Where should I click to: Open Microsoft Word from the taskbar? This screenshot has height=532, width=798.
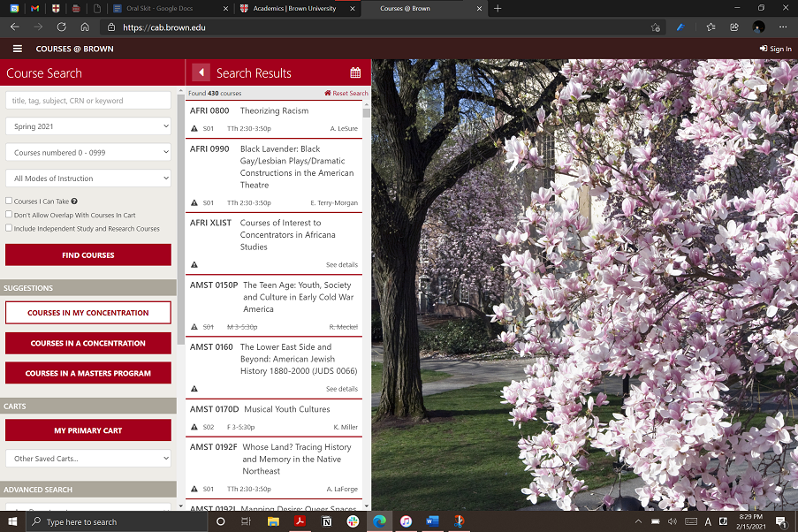(432, 521)
